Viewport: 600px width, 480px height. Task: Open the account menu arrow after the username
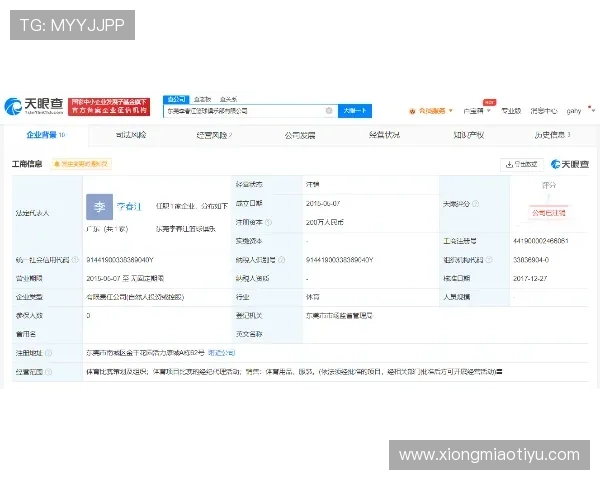[593, 111]
